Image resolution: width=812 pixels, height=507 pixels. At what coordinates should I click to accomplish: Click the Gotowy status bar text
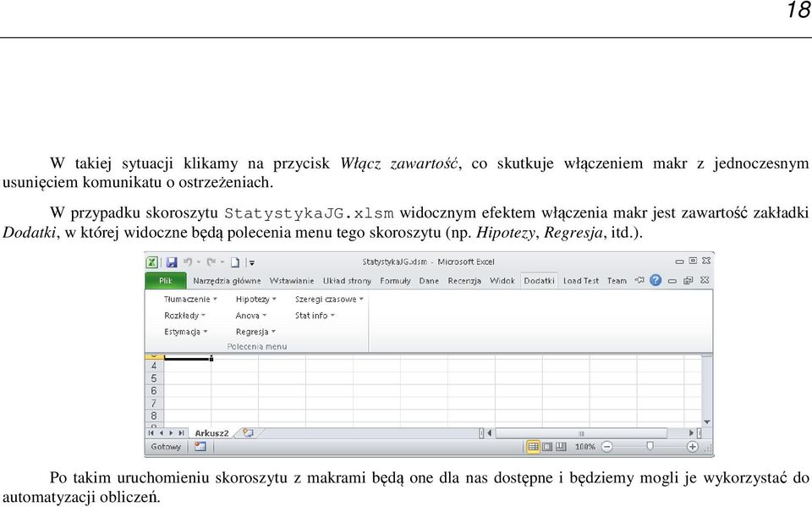click(166, 446)
